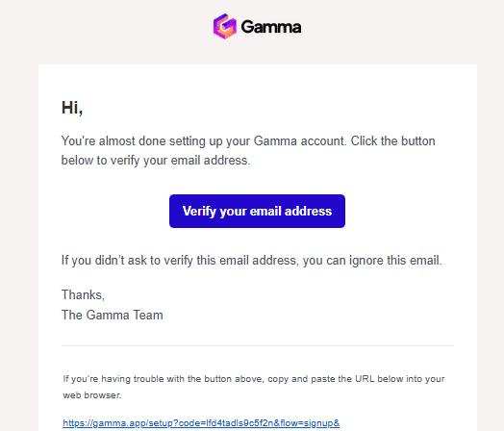Click the "below to verify your email address" line

(x=156, y=160)
